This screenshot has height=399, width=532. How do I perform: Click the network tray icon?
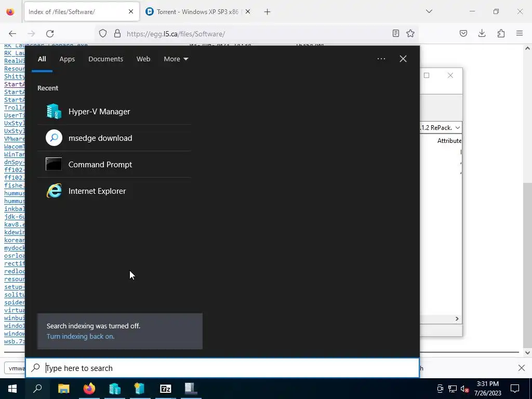[453, 389]
